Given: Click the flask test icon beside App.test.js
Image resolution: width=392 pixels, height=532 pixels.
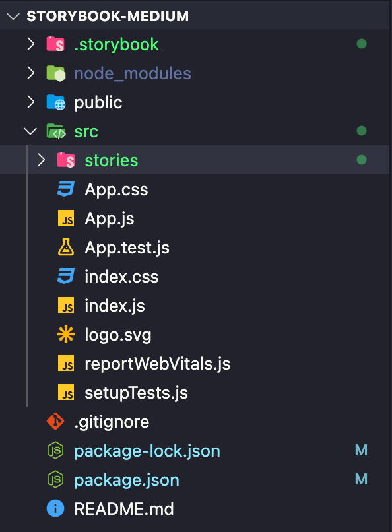Looking at the screenshot, I should tap(66, 247).
